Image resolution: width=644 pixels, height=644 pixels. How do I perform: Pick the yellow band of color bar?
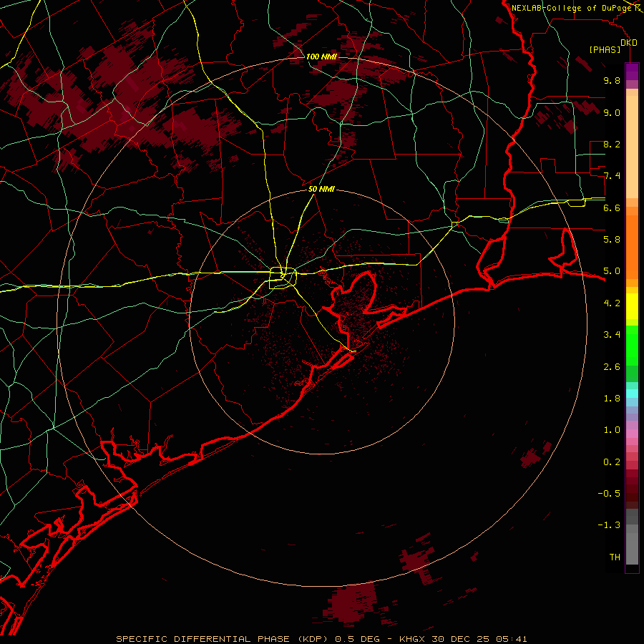[x=632, y=306]
